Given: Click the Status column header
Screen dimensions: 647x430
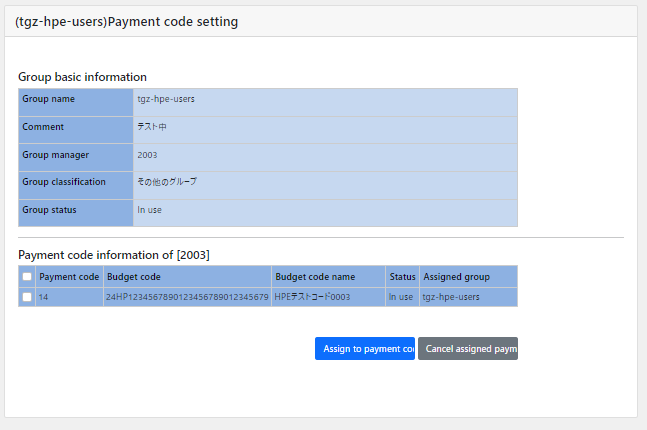Looking at the screenshot, I should 402,277.
